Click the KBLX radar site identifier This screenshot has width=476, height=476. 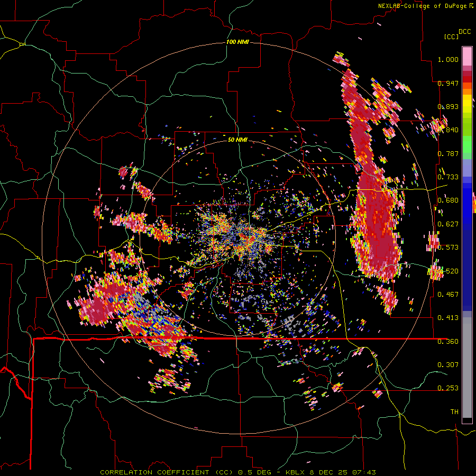tap(295, 472)
